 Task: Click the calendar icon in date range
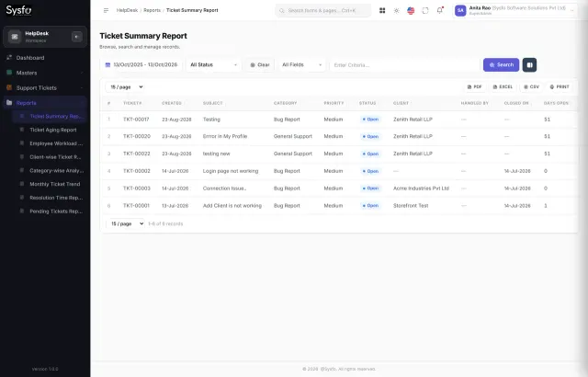pyautogui.click(x=107, y=65)
